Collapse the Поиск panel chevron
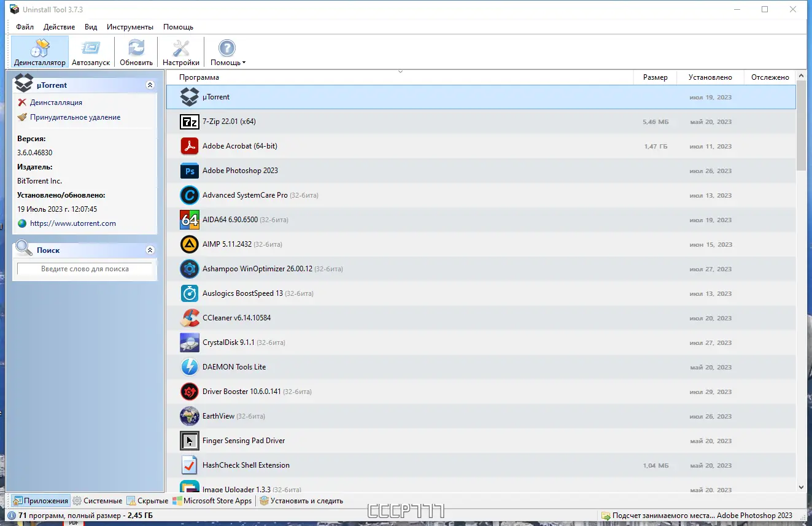812x526 pixels. [x=150, y=249]
